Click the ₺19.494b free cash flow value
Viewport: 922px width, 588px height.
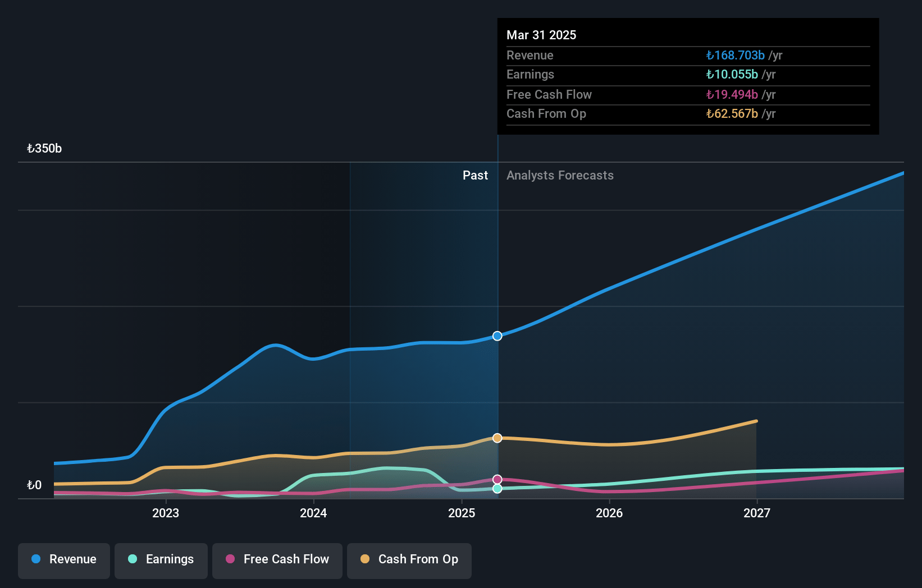click(x=732, y=95)
